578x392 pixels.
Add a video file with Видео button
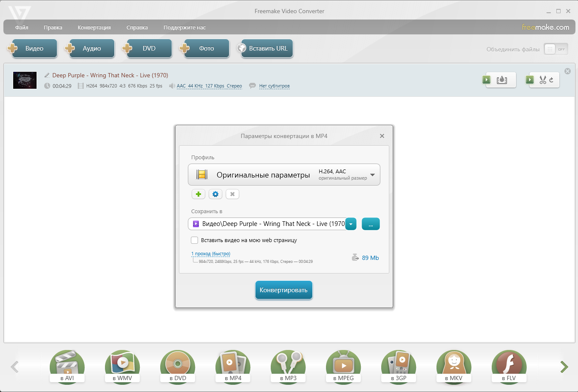32,48
